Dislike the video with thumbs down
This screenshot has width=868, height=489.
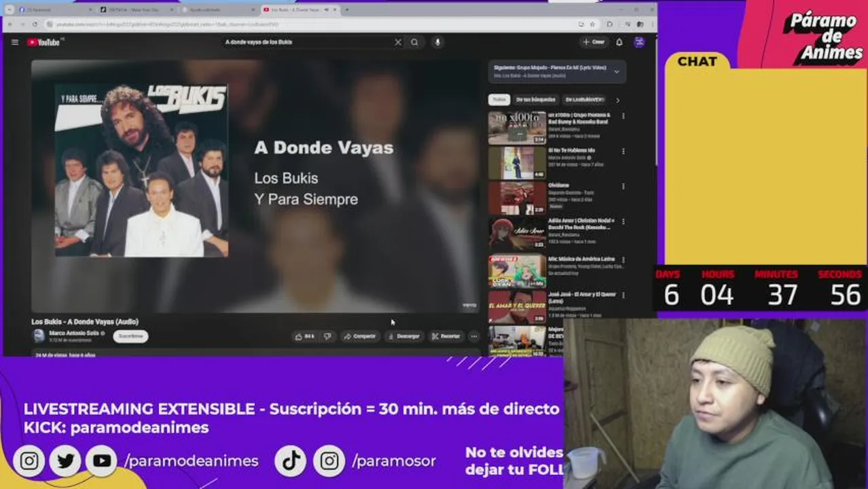pos(327,336)
